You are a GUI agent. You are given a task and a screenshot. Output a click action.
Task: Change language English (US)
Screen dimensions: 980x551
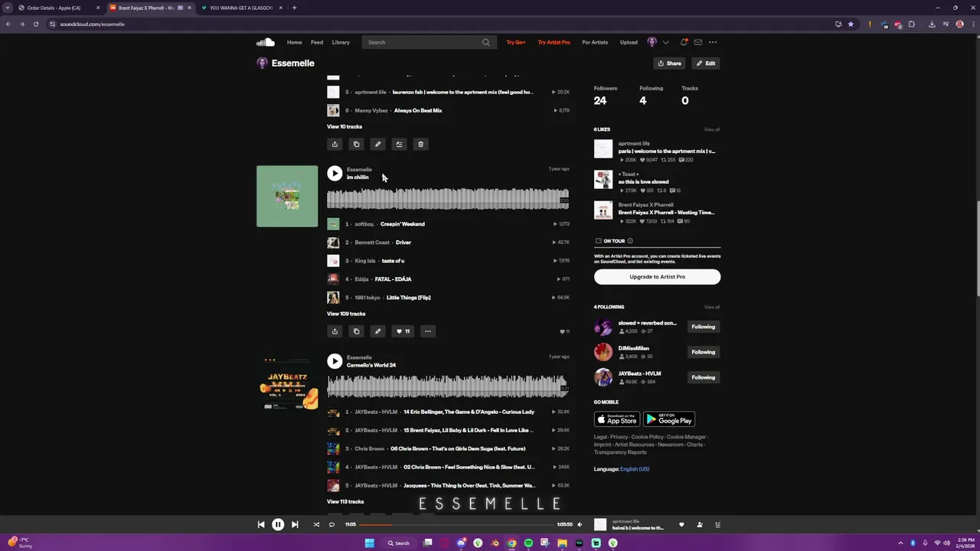pos(635,468)
